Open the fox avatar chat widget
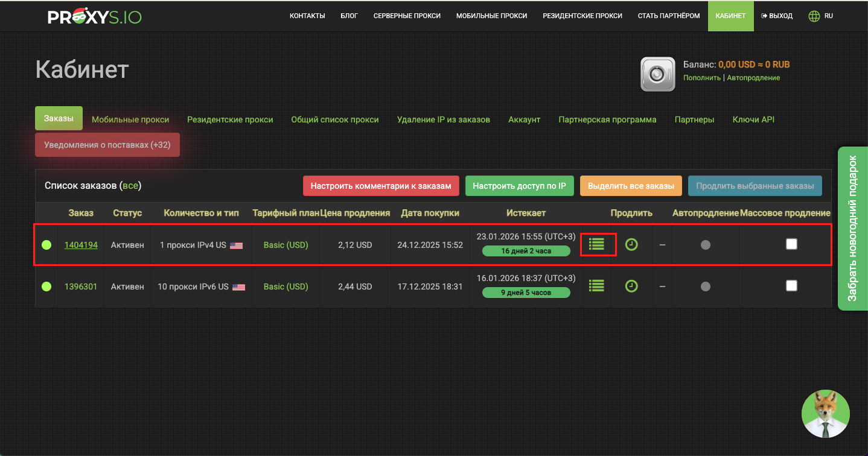 825,414
